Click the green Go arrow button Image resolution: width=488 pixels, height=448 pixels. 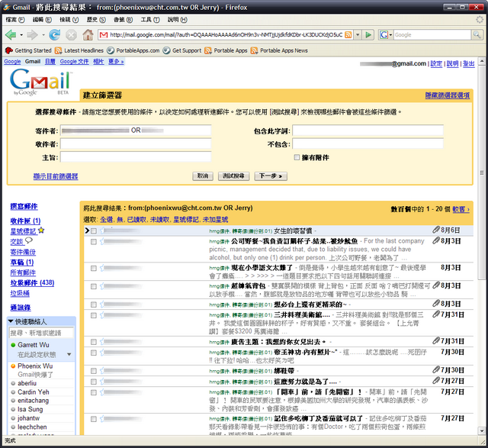[x=368, y=35]
